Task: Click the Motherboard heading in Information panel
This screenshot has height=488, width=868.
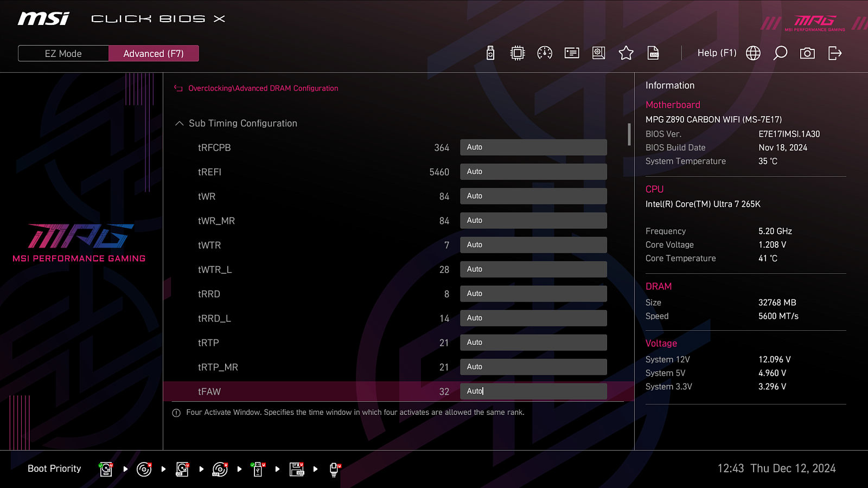Action: coord(673,105)
